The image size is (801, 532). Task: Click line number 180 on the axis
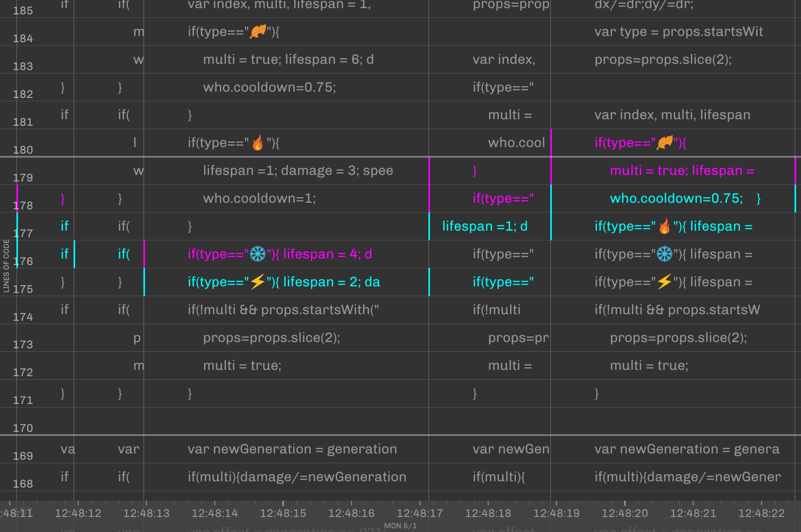pos(23,150)
